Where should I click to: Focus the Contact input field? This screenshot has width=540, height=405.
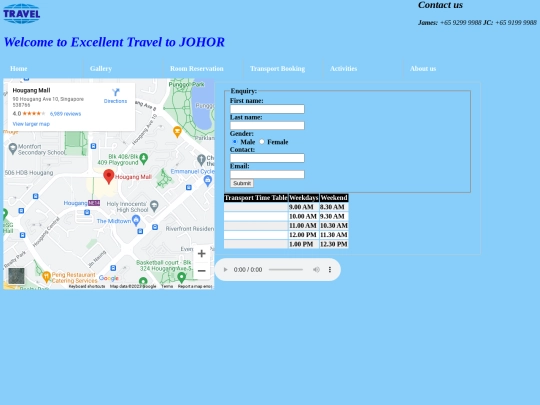tap(267, 158)
